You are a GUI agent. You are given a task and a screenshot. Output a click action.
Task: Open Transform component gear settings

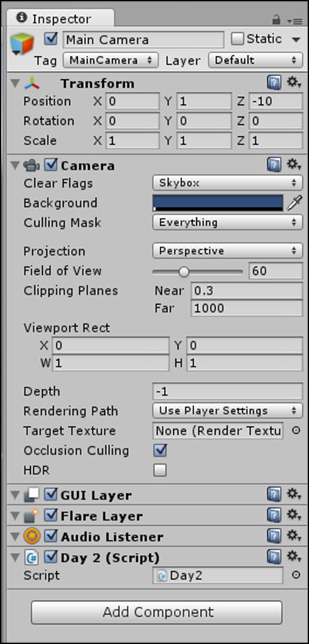[x=294, y=83]
